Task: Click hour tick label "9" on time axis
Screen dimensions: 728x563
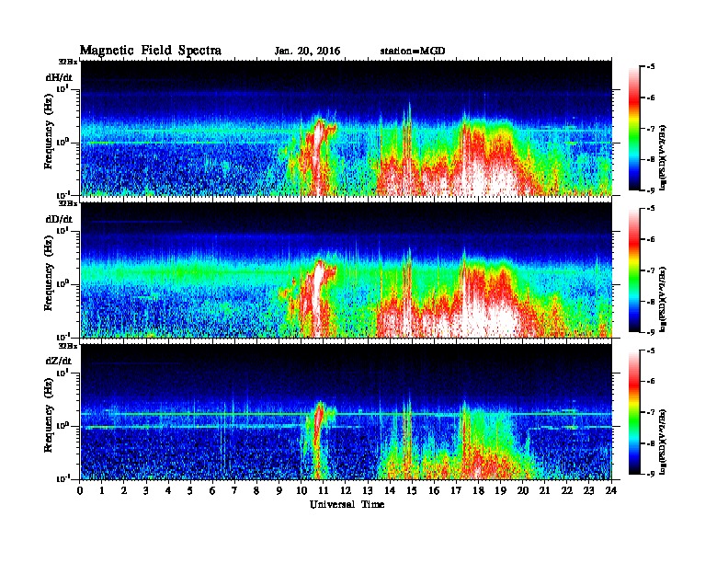Action: (279, 491)
